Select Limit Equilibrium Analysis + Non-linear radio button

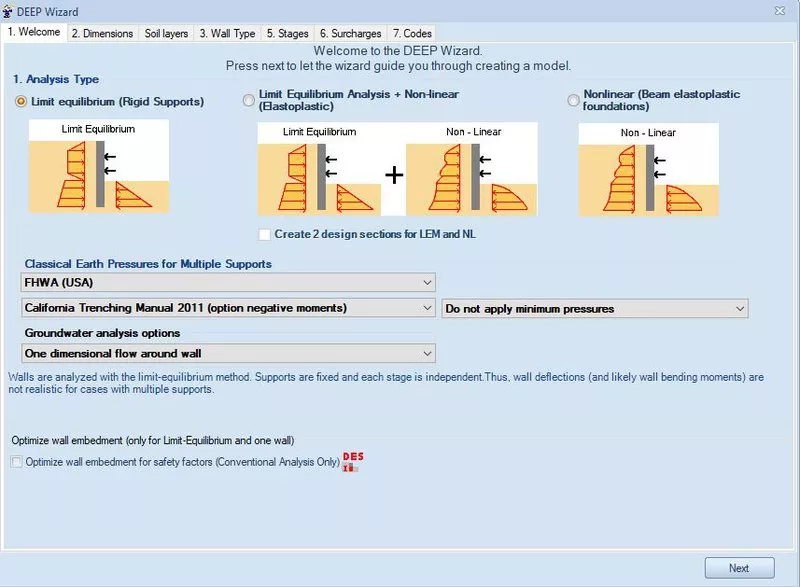point(248,100)
